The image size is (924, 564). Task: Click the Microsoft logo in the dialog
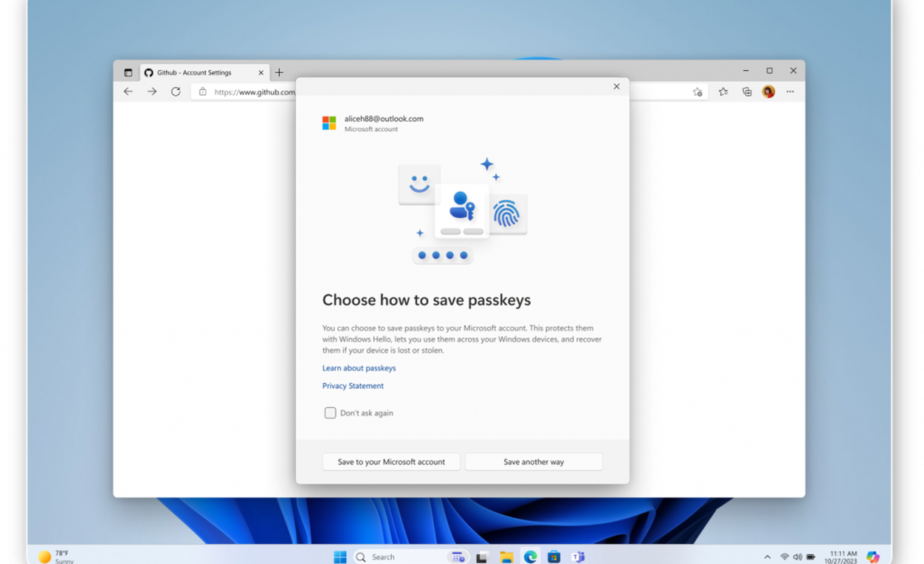(x=329, y=123)
